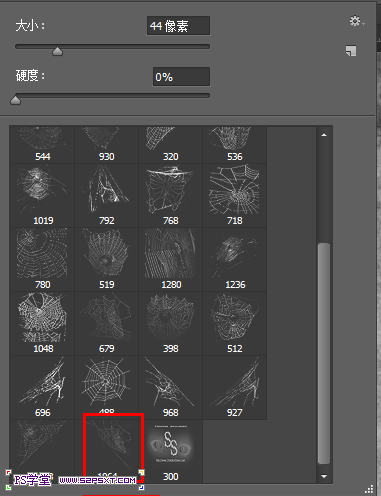The width and height of the screenshot is (381, 496).
Task: Select the 512 spider web brush
Action: point(234,324)
